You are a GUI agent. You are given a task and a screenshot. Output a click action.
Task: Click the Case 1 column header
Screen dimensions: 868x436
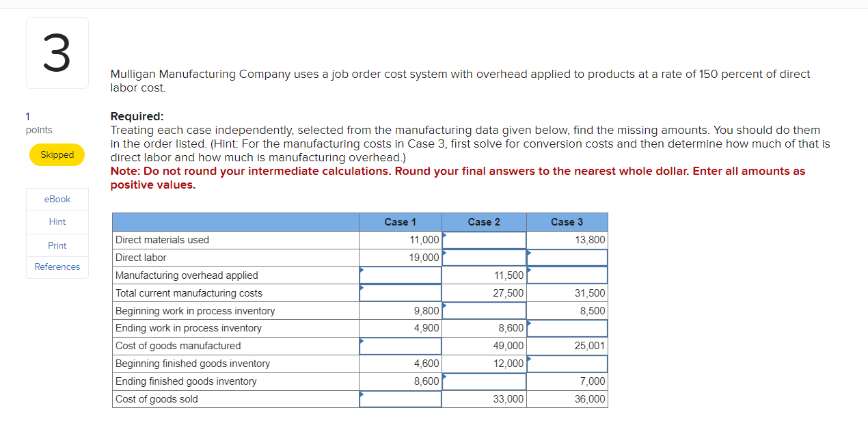click(x=401, y=222)
